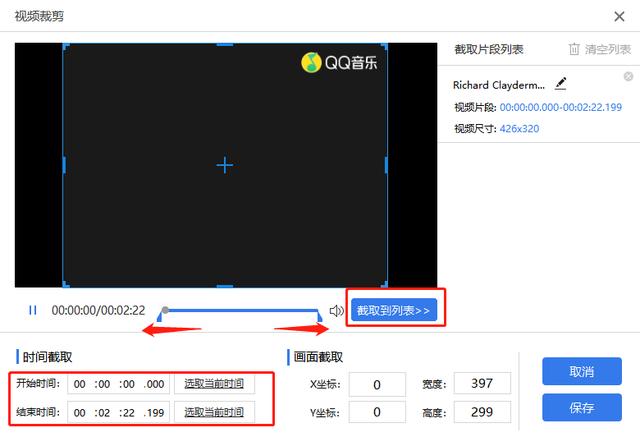Click the end time minutes field 02
This screenshot has height=437, width=640.
pos(103,413)
